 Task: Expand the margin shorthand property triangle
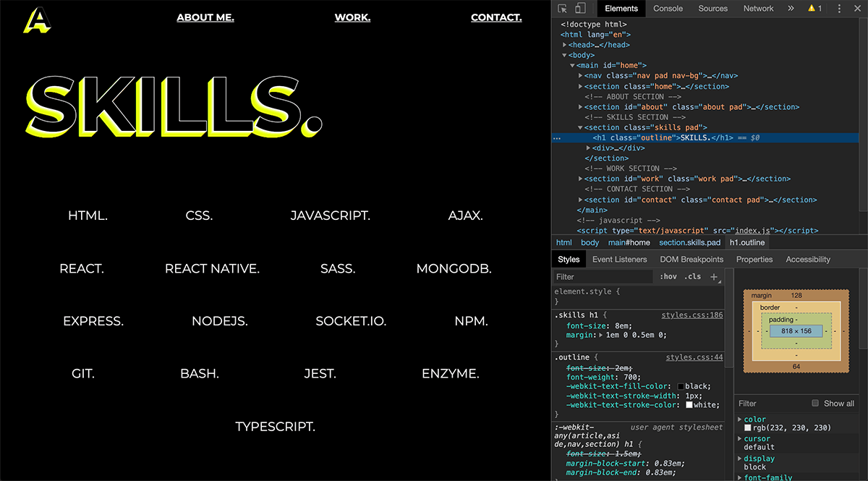(601, 335)
